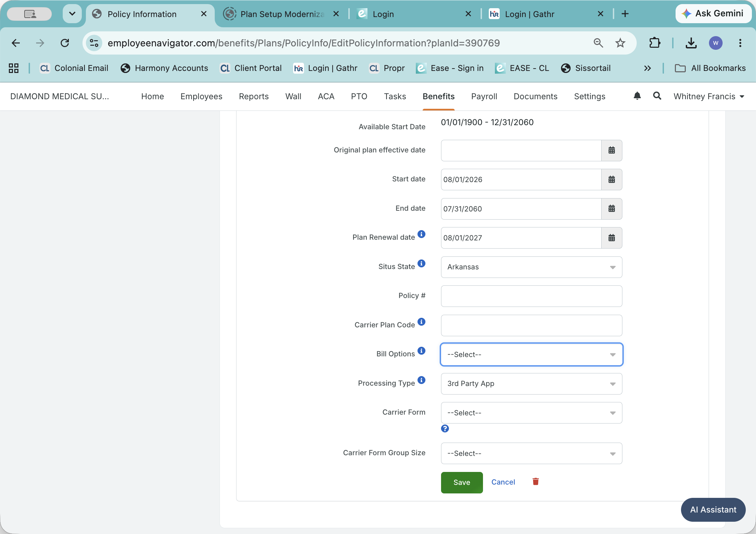The width and height of the screenshot is (756, 534).
Task: Open the Payroll menu
Action: click(x=484, y=97)
